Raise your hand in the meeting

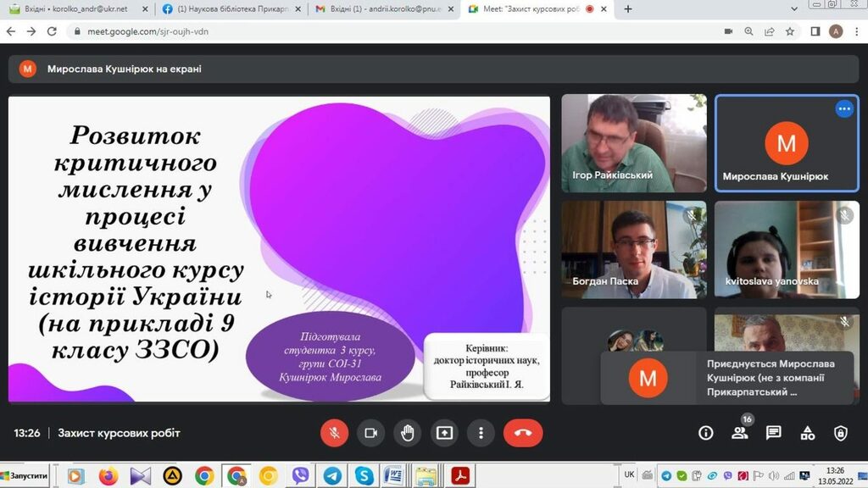[408, 433]
